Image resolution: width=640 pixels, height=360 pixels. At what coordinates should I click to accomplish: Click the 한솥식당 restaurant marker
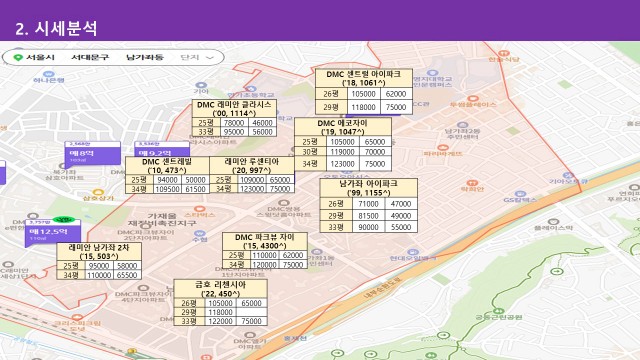point(504,53)
